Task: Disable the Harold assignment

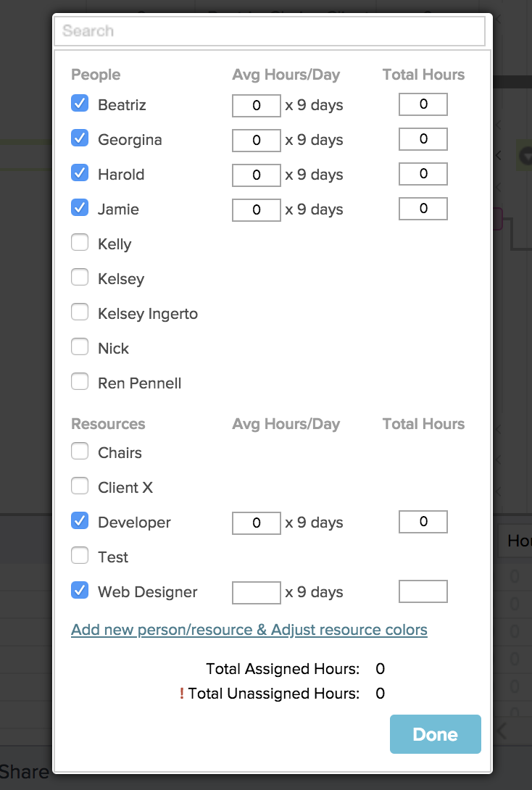Action: (x=80, y=172)
